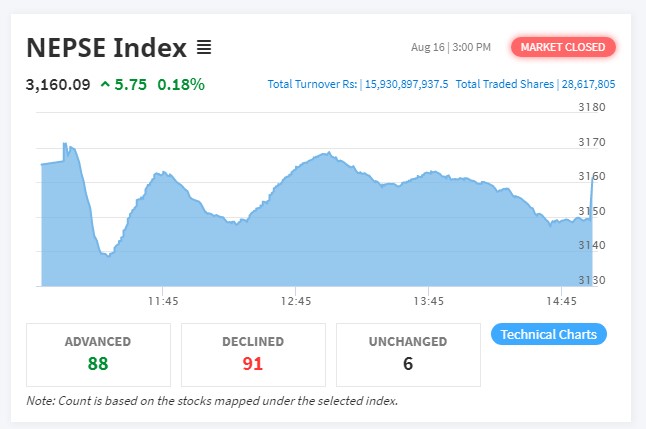This screenshot has width=646, height=429.
Task: Open the Advanced stocks count box
Action: click(98, 354)
